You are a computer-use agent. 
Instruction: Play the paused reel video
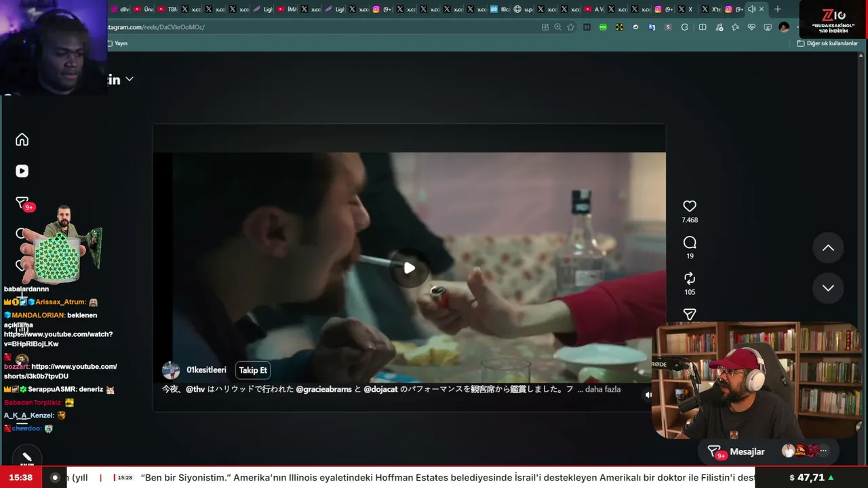click(x=409, y=268)
